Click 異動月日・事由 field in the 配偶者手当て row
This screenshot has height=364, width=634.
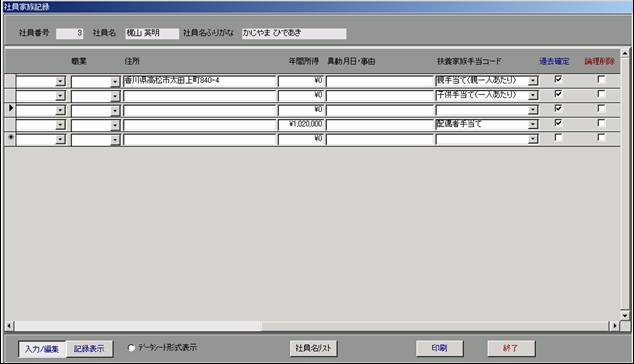380,125
